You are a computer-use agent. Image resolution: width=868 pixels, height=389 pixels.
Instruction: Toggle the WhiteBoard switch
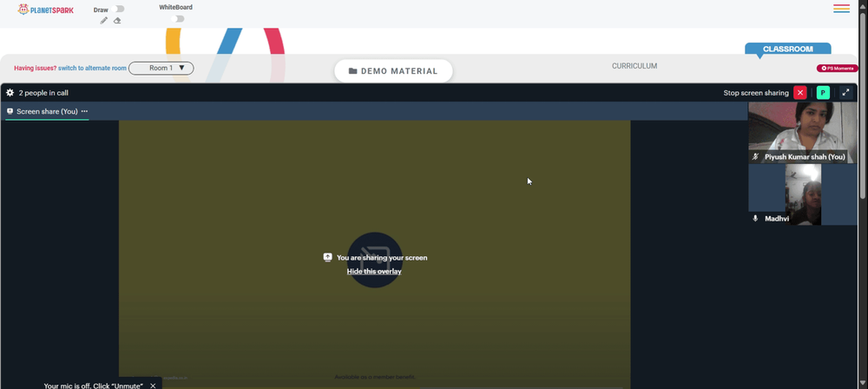177,19
